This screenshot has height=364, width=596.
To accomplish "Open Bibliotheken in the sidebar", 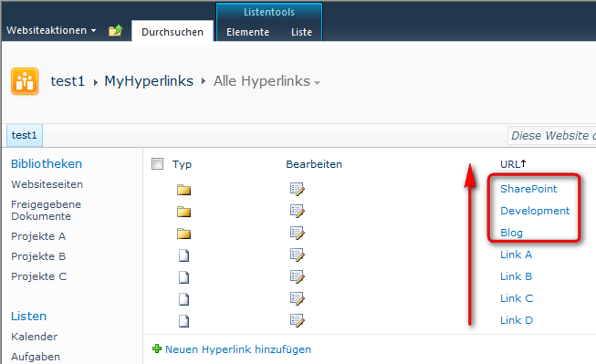I will pyautogui.click(x=47, y=164).
